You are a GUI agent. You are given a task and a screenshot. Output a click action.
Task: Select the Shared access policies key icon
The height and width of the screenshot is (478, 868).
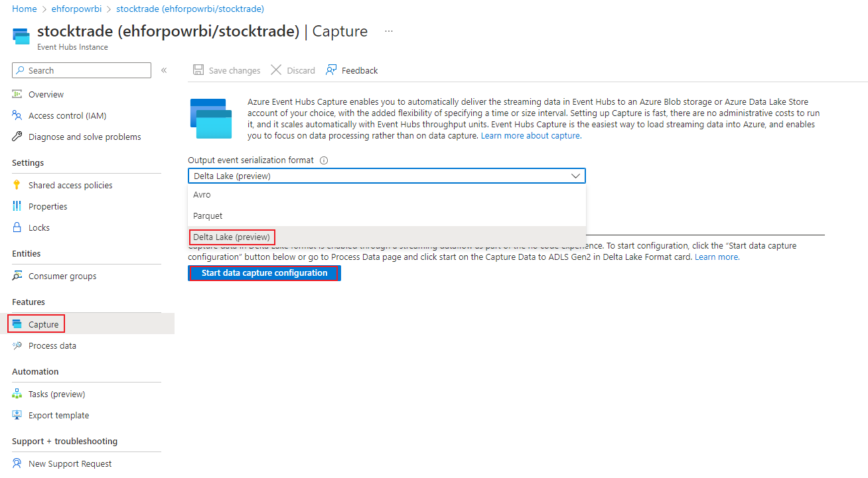17,185
